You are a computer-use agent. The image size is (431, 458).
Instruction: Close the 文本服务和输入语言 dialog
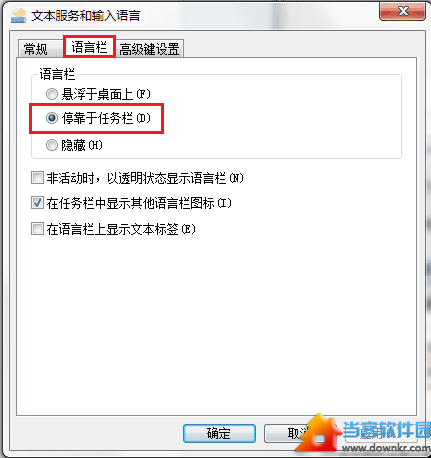pos(402,12)
